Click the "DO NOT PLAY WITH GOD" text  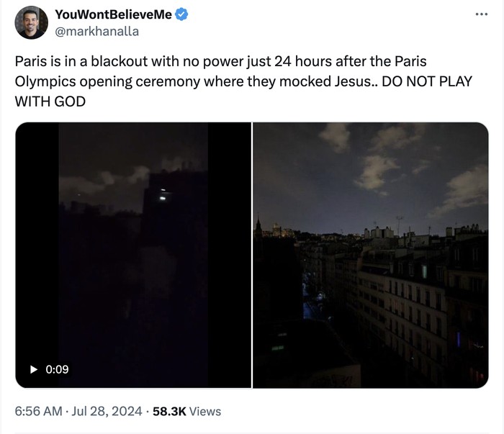(x=243, y=91)
